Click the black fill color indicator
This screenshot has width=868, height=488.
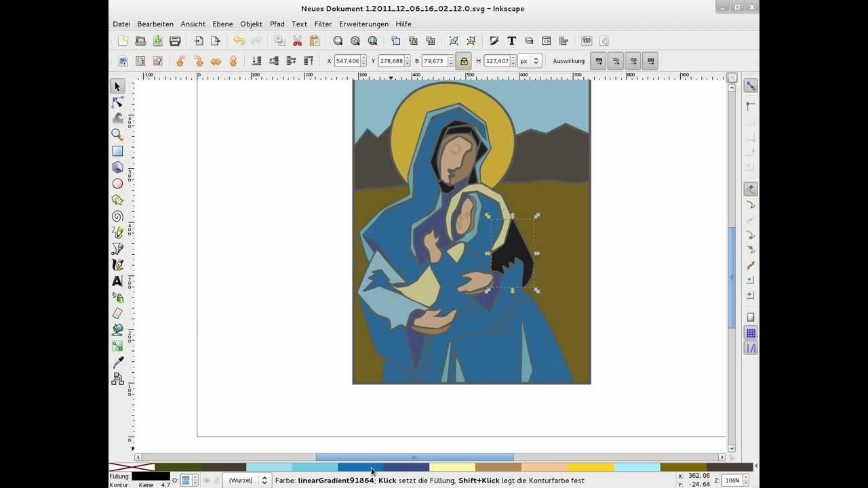151,476
